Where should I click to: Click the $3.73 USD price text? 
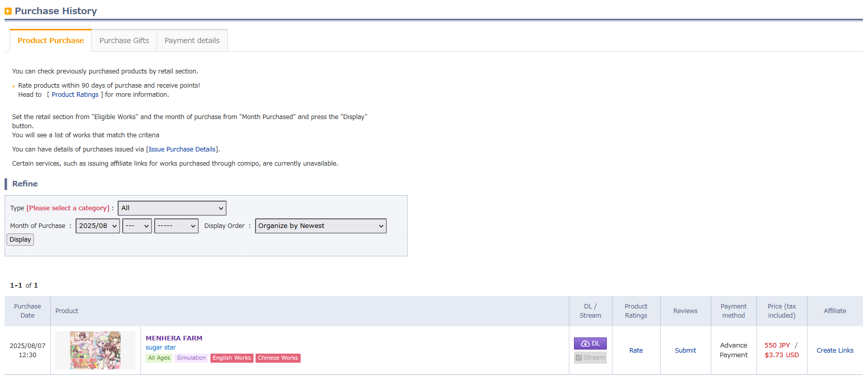[x=782, y=355]
